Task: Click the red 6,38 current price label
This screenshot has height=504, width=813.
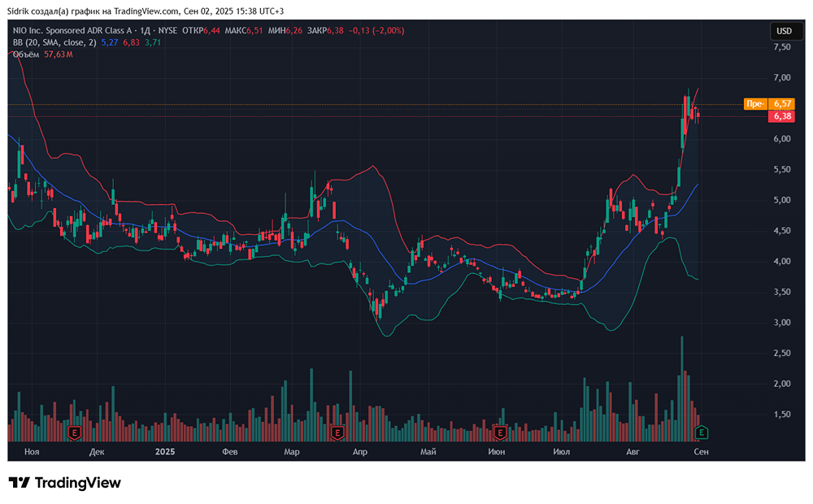Action: coord(782,116)
